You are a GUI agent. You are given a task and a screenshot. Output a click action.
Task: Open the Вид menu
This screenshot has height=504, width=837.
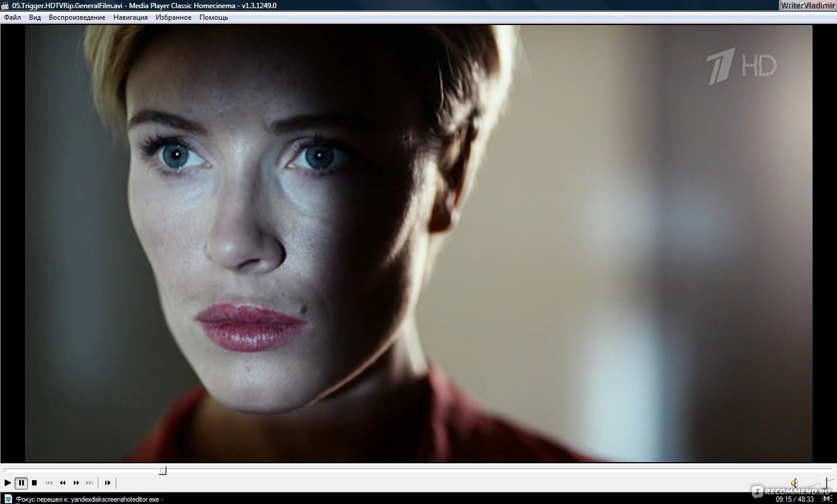pyautogui.click(x=35, y=17)
